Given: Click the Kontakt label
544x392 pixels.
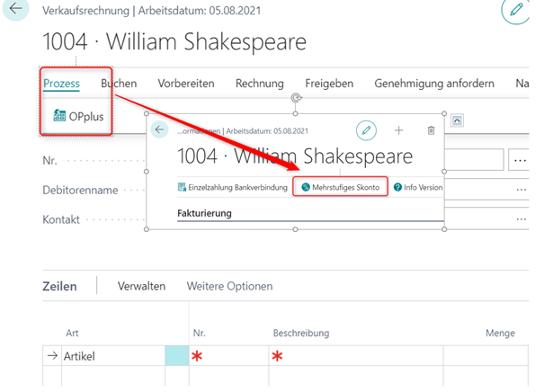Looking at the screenshot, I should pyautogui.click(x=61, y=219).
